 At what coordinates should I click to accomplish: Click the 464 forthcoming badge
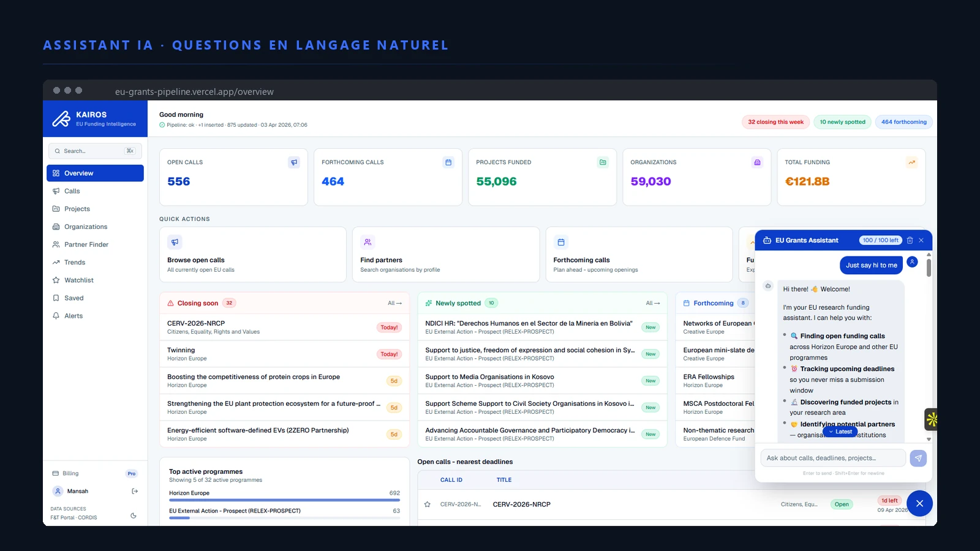(x=903, y=122)
